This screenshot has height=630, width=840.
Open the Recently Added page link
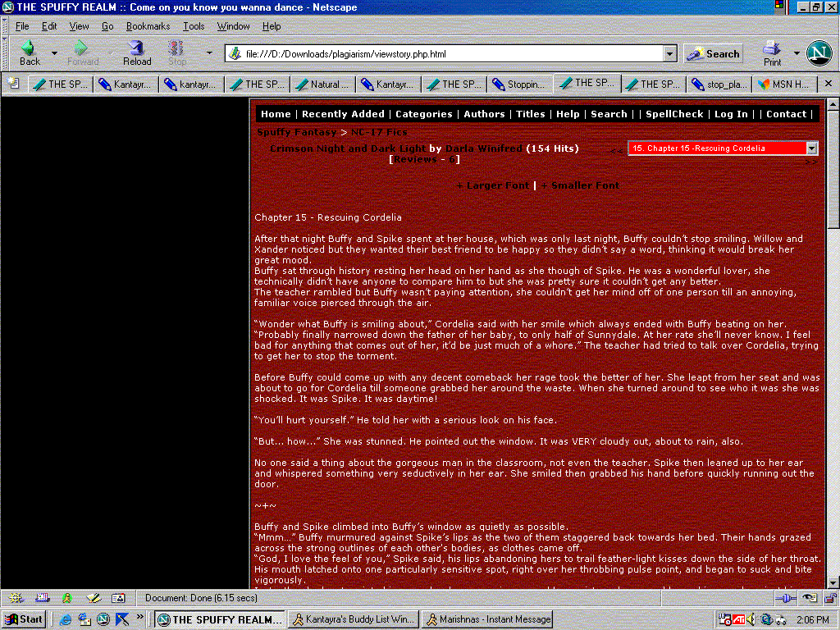coord(343,114)
